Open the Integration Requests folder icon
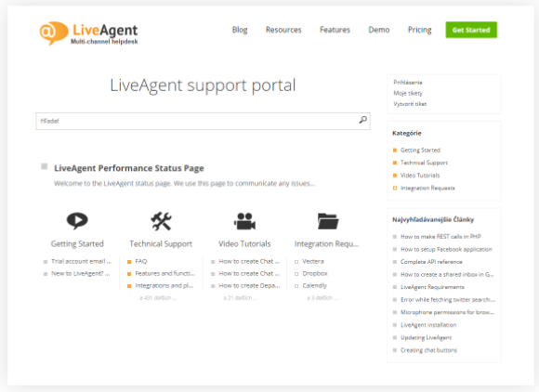This screenshot has height=392, width=539. click(328, 221)
